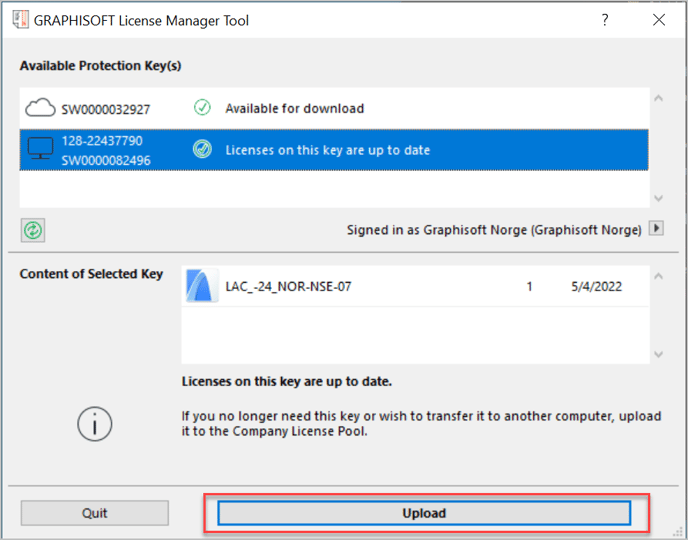Click the cloud icon for SW0000032927

pos(40,108)
